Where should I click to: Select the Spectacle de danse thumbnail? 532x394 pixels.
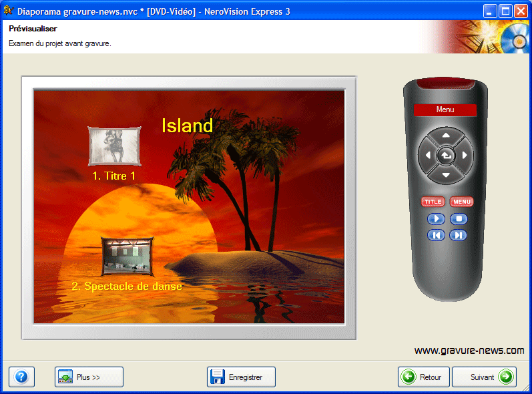click(127, 256)
